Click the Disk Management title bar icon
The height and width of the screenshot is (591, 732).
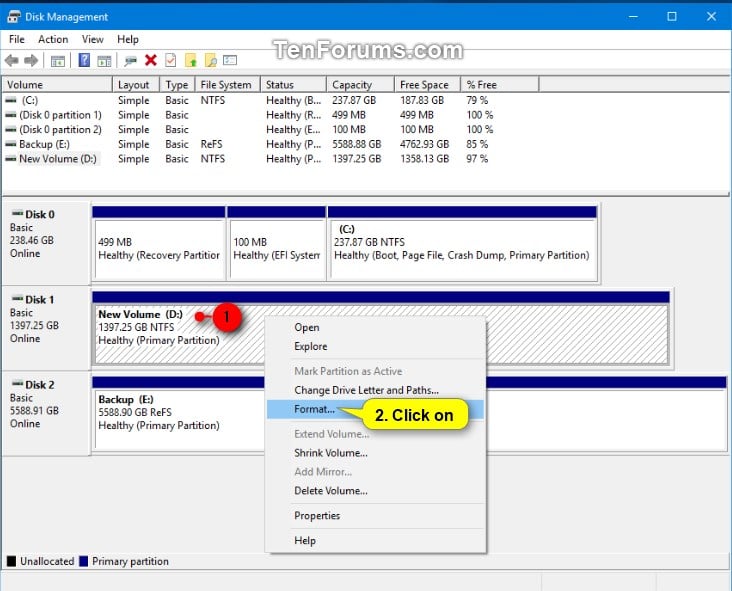[x=14, y=17]
